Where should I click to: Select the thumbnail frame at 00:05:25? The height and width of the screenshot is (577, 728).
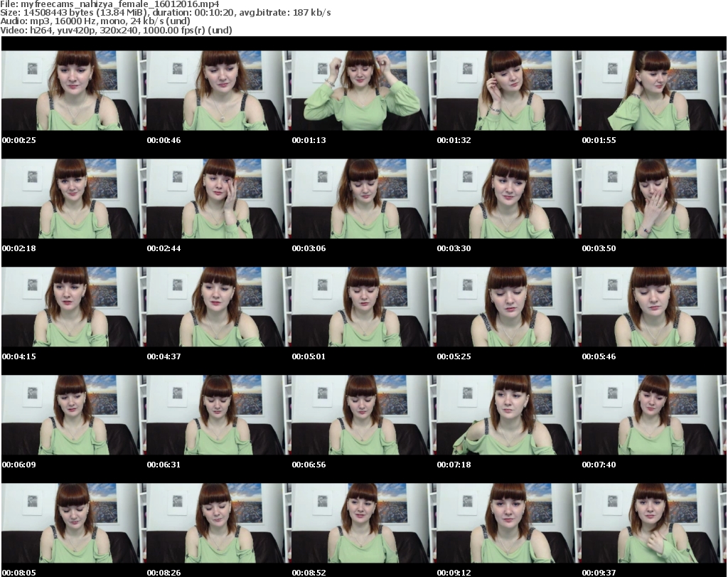pos(508,307)
